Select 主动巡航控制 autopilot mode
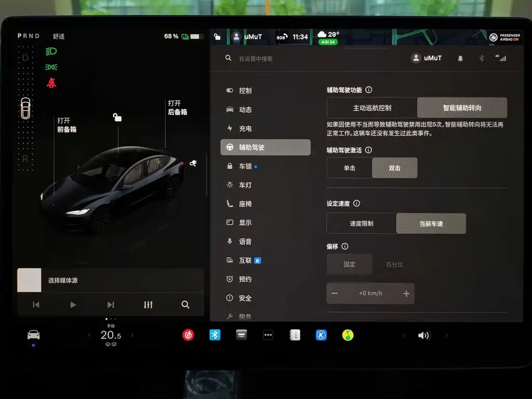The height and width of the screenshot is (399, 532). click(x=372, y=108)
